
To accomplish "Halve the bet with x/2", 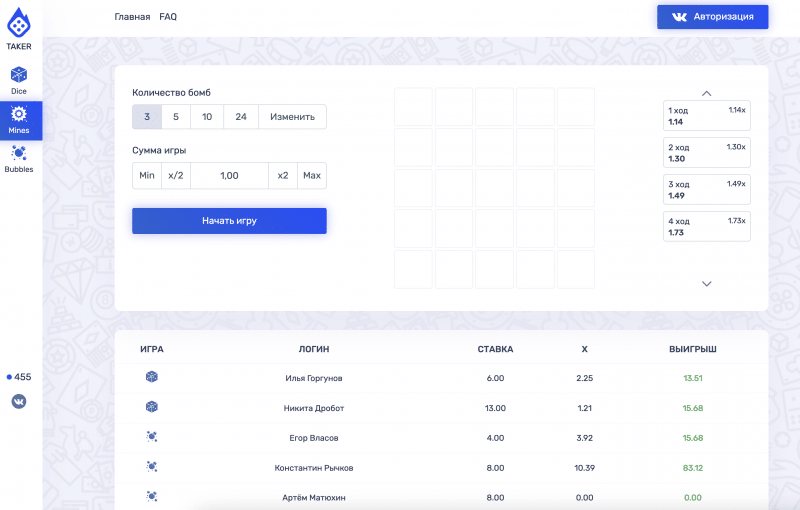I will [176, 175].
